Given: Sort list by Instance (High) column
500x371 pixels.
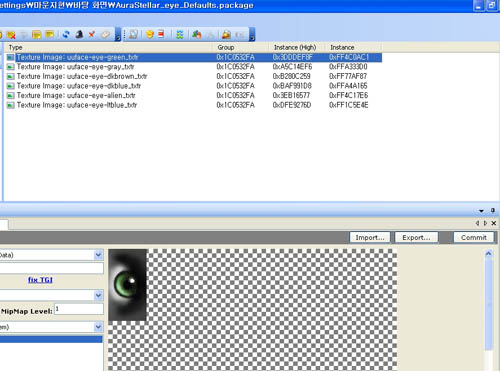Looking at the screenshot, I should pos(295,47).
